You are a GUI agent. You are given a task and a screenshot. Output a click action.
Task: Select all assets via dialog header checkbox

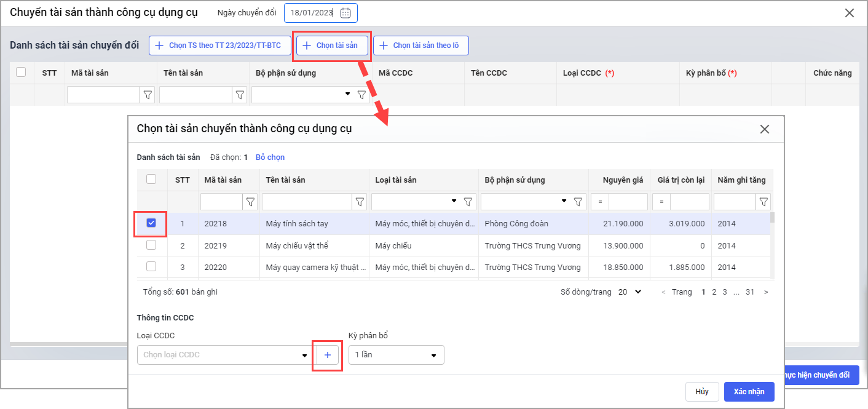pos(151,180)
